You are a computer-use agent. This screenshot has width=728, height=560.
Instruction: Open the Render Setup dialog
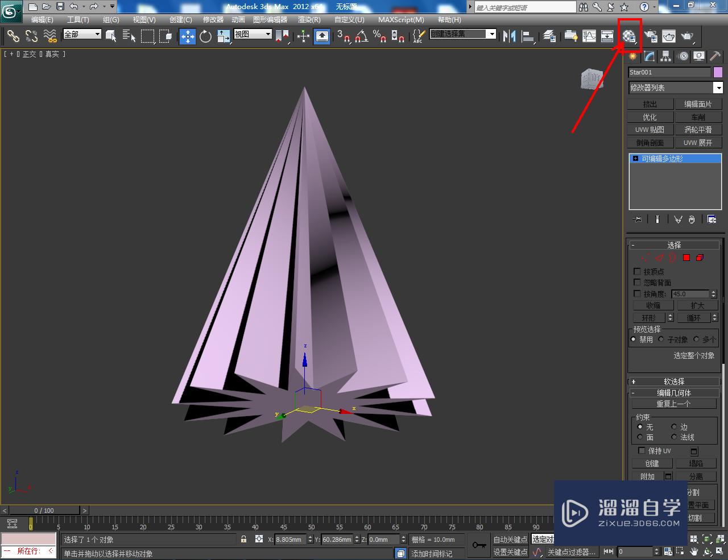coord(651,36)
